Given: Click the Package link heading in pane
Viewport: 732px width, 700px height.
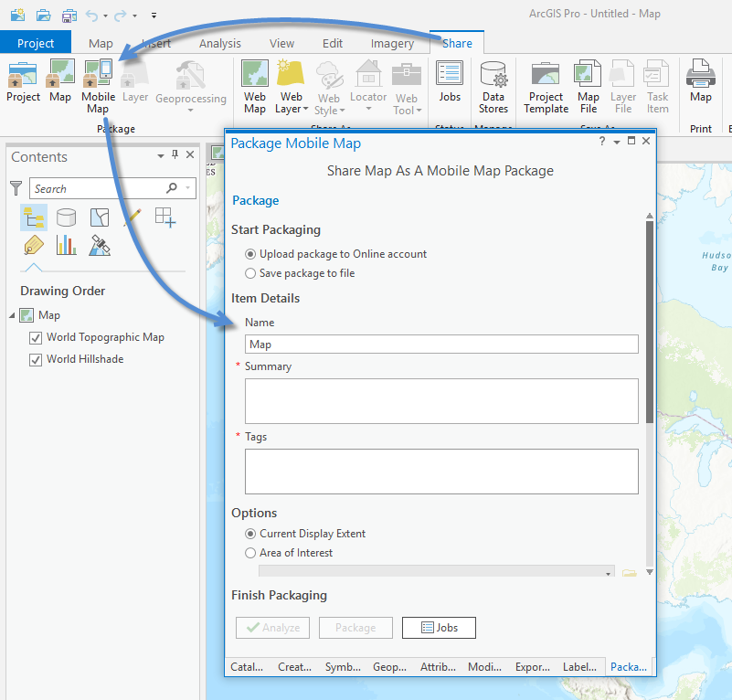Looking at the screenshot, I should tap(255, 200).
